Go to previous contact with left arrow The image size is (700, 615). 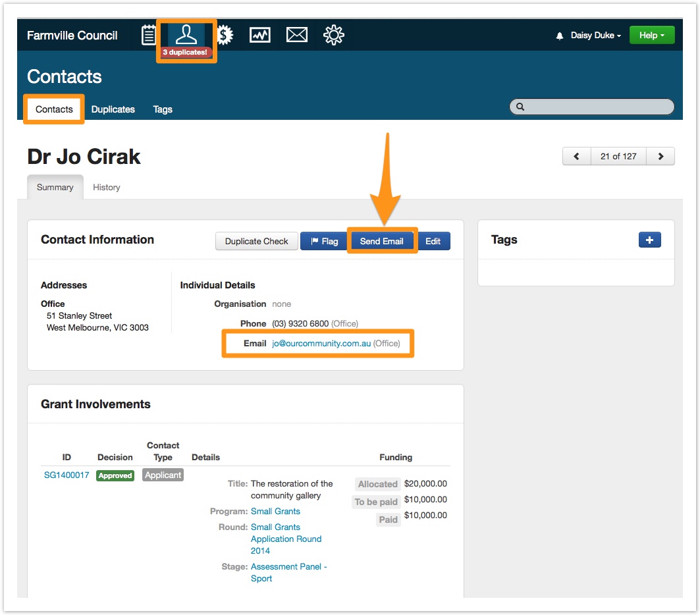(577, 157)
